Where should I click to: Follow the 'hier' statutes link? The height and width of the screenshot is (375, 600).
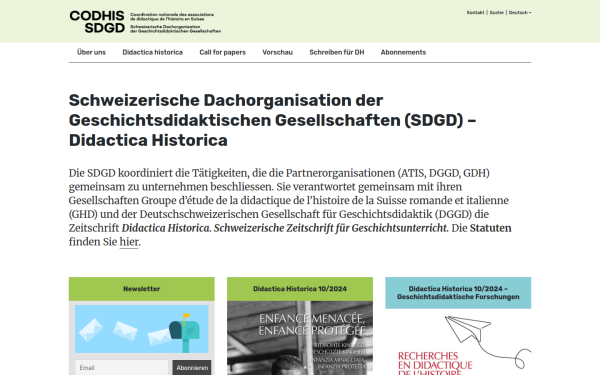point(129,242)
